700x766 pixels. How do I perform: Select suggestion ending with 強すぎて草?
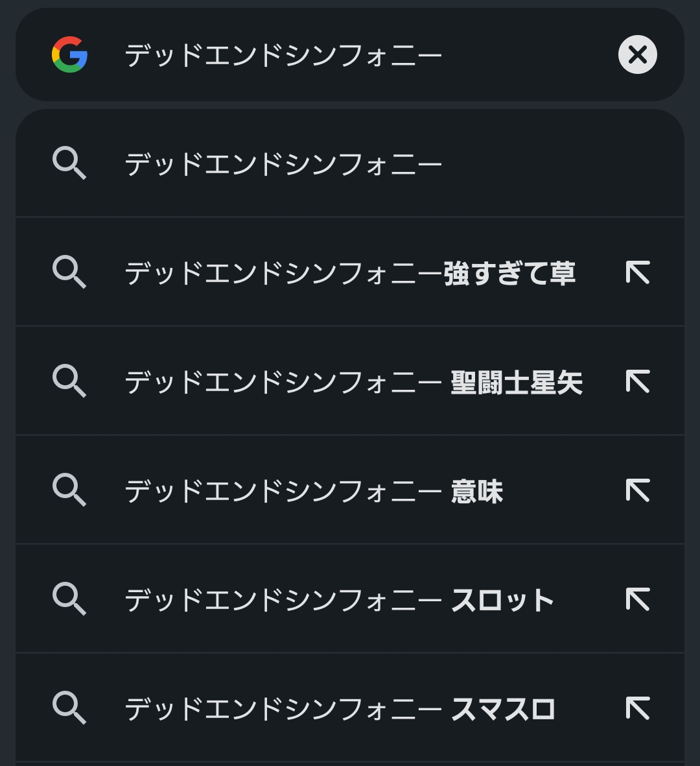tap(350, 272)
